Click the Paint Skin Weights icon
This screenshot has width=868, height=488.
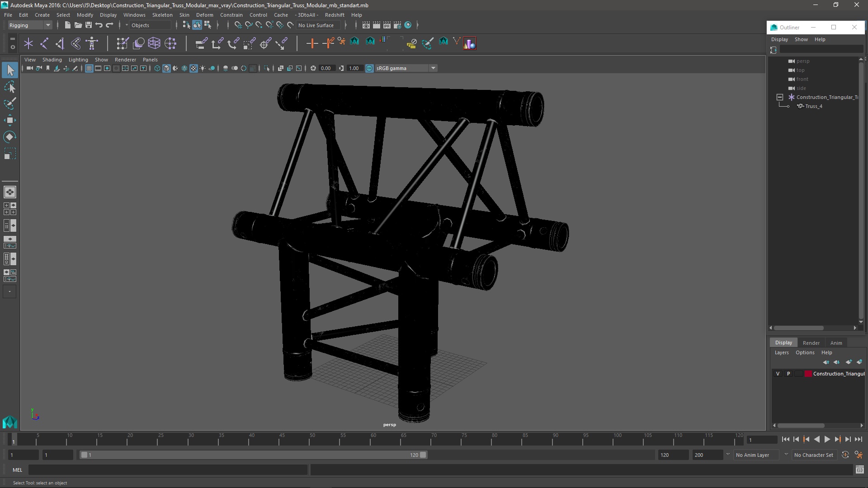coord(123,43)
